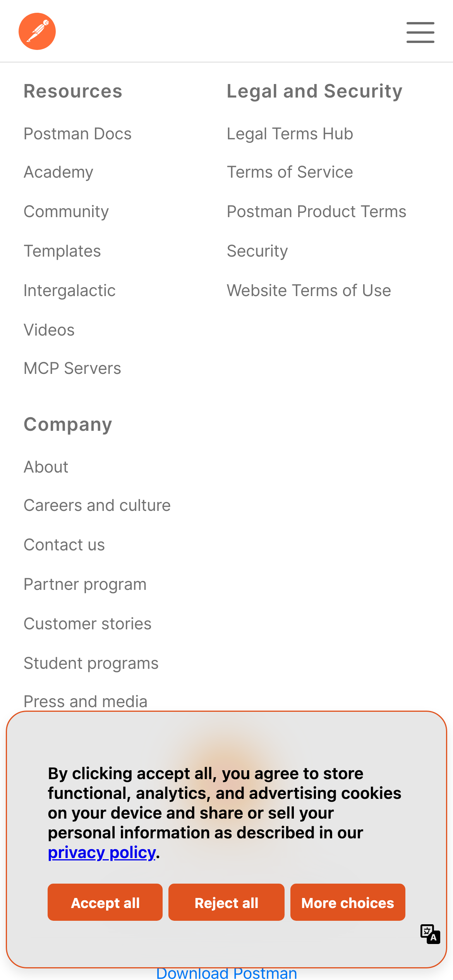This screenshot has width=453, height=980.
Task: Open MCP Servers link
Action: pos(72,368)
